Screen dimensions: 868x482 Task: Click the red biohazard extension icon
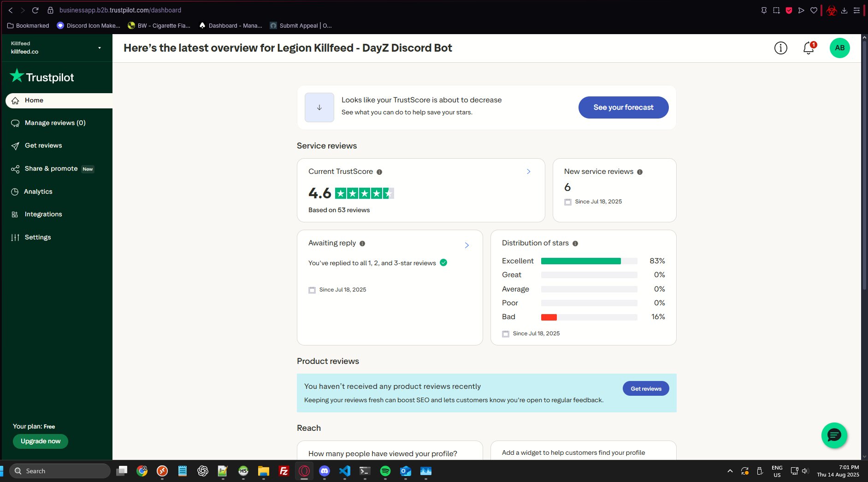[x=832, y=10]
